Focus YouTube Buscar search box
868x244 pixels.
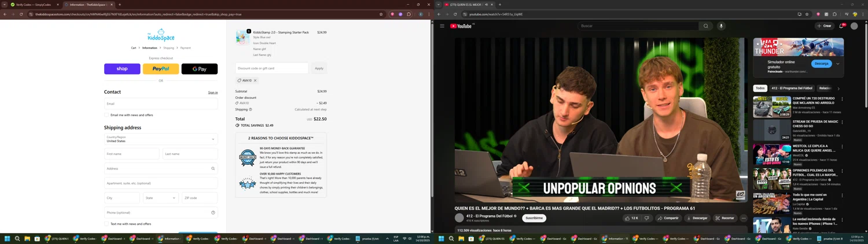coord(638,26)
